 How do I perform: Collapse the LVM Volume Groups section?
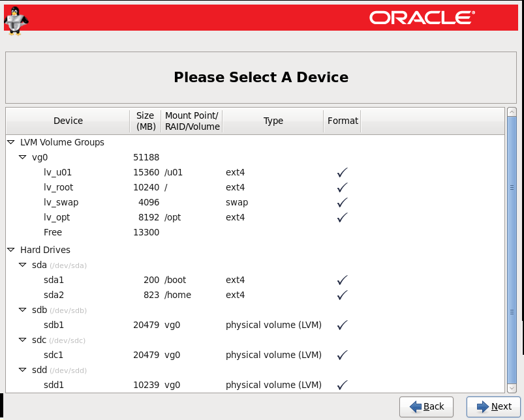click(x=11, y=142)
